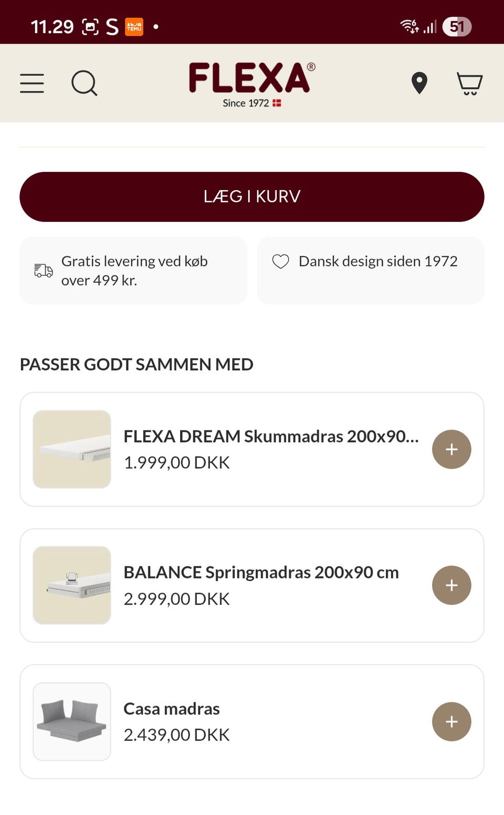The width and height of the screenshot is (504, 815).
Task: Tap the heart icon beside Dansk design
Action: point(281,262)
